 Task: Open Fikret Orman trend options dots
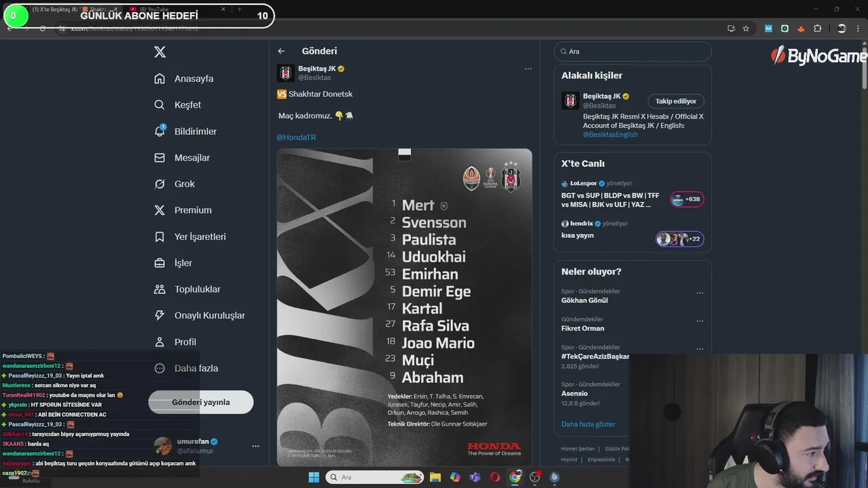click(x=700, y=321)
